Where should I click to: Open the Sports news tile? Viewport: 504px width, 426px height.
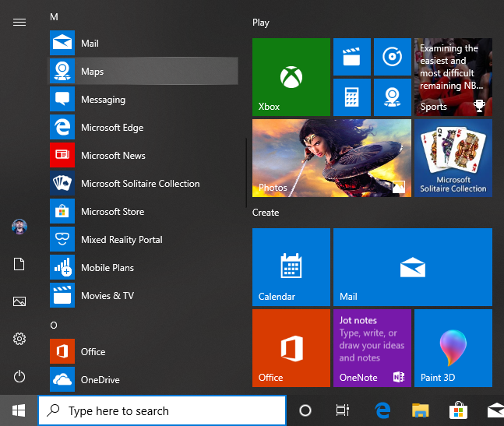tap(453, 77)
